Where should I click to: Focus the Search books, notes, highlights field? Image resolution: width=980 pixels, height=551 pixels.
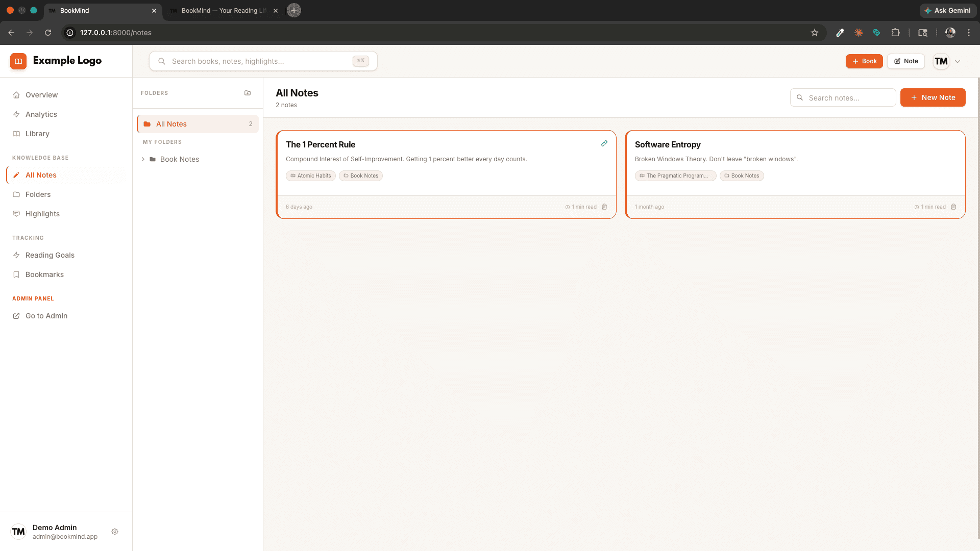click(x=263, y=61)
